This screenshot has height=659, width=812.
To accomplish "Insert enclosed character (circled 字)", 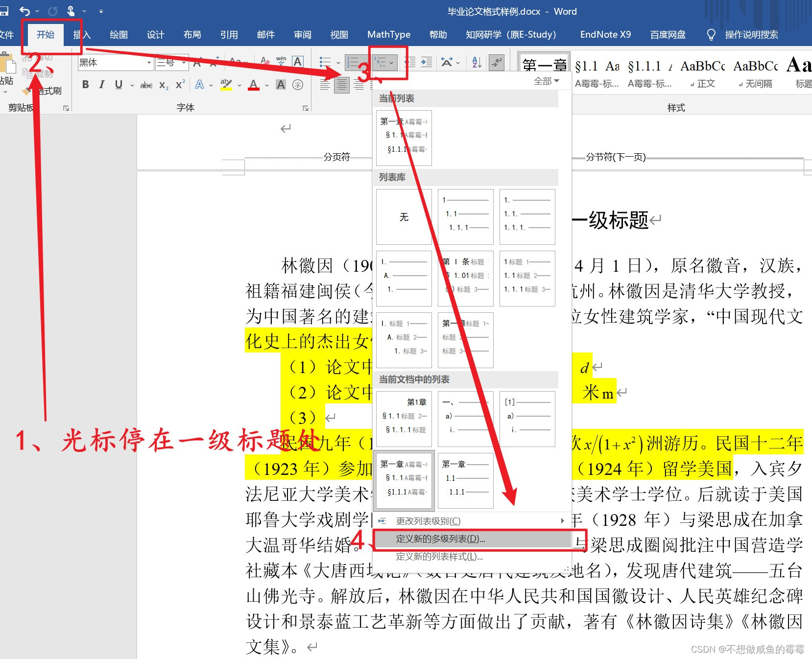I will pos(297,85).
